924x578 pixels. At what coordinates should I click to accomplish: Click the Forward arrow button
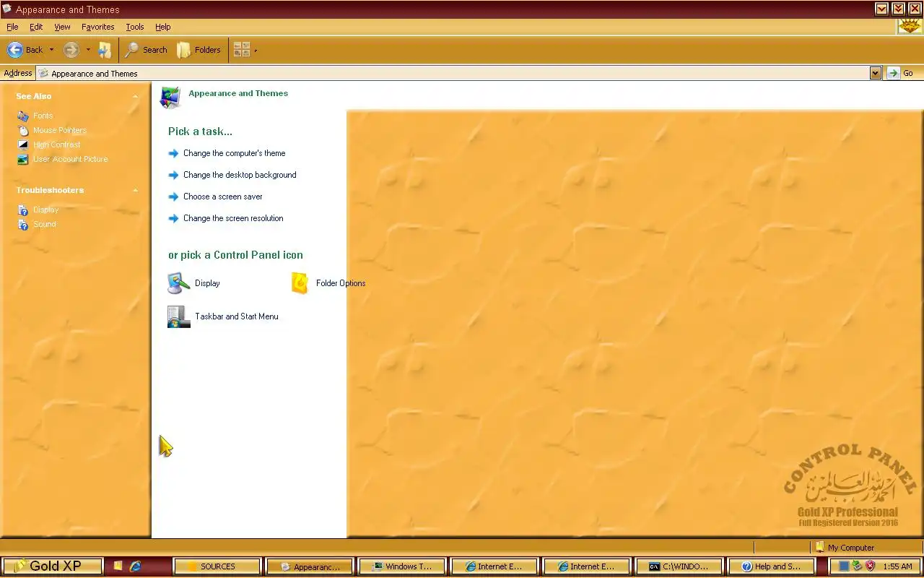[x=71, y=50]
